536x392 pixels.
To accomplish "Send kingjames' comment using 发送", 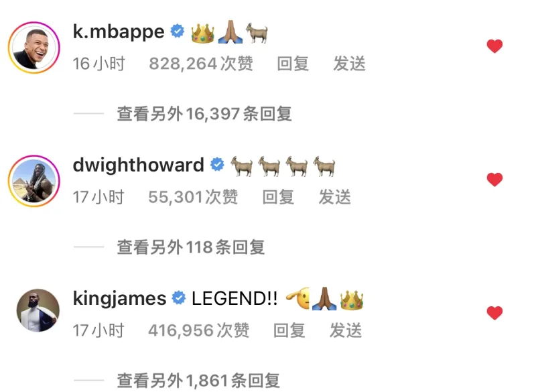I will pyautogui.click(x=346, y=330).
